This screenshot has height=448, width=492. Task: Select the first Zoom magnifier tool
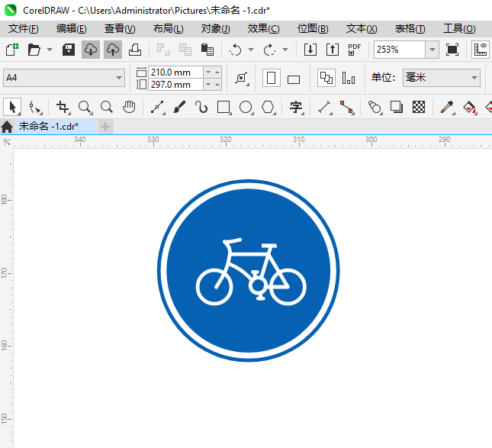coord(85,108)
